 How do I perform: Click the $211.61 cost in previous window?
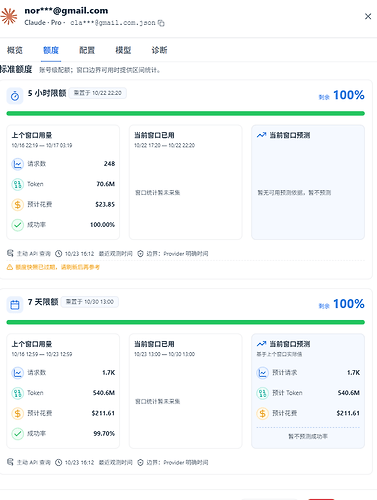pyautogui.click(x=103, y=413)
